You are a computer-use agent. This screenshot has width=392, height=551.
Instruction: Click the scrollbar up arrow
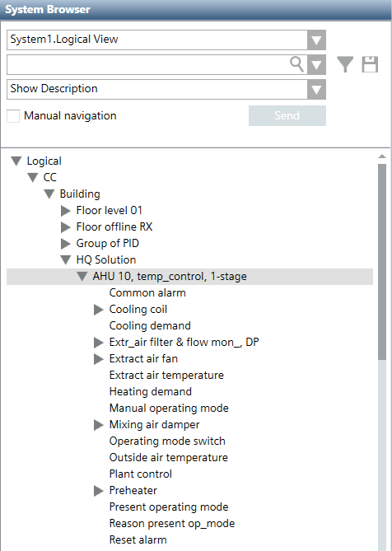pyautogui.click(x=382, y=156)
